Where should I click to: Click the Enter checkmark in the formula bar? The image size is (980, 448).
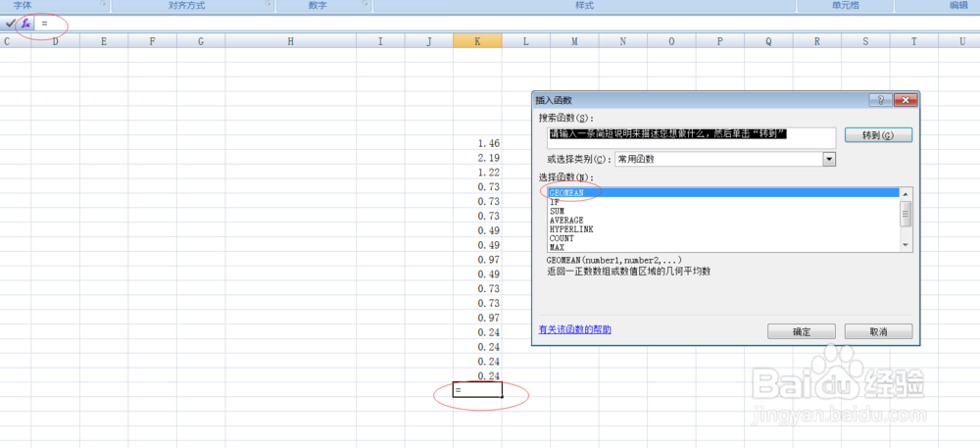(x=10, y=24)
